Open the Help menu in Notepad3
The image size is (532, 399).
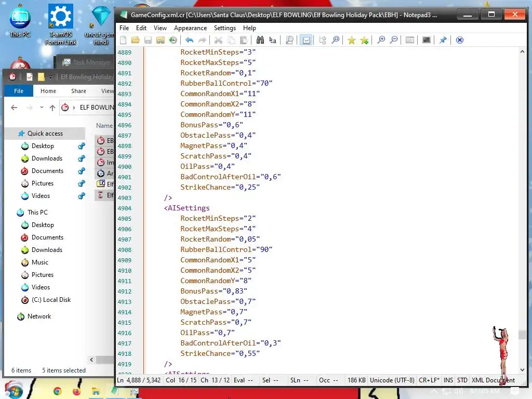(249, 28)
